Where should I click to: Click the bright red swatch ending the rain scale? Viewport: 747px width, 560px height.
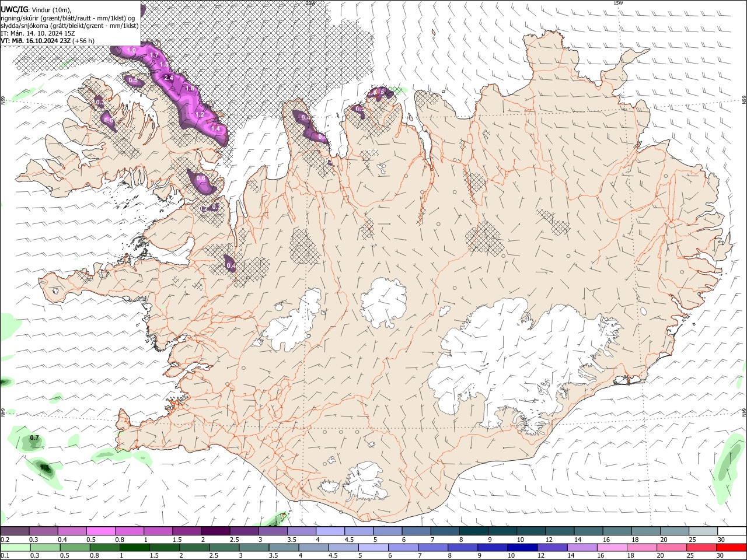coord(731,548)
